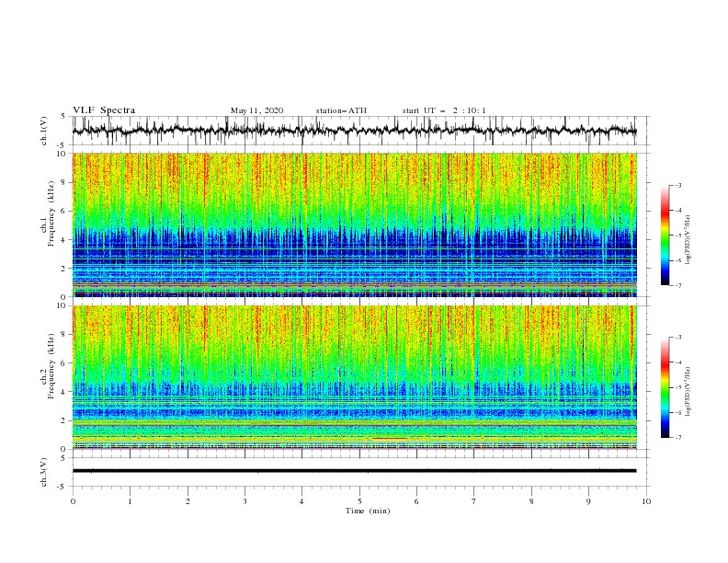Click the ch.1 spectrogram panel
728x563 pixels.
click(x=355, y=224)
